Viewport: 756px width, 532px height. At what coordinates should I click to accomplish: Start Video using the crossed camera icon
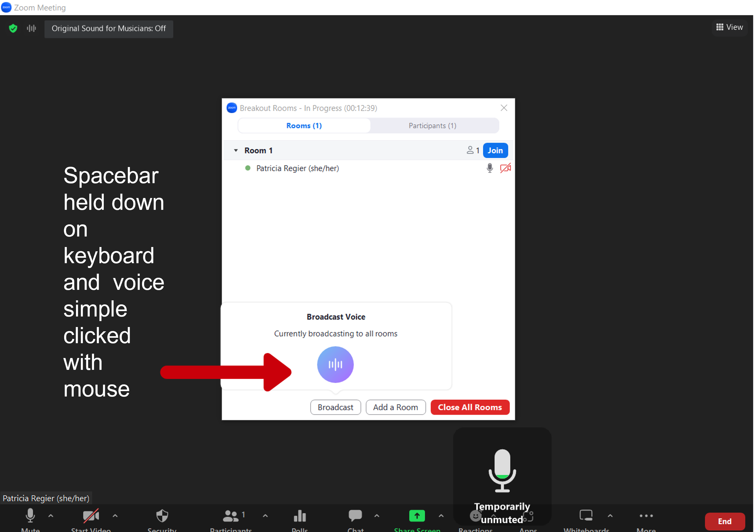coord(91,516)
